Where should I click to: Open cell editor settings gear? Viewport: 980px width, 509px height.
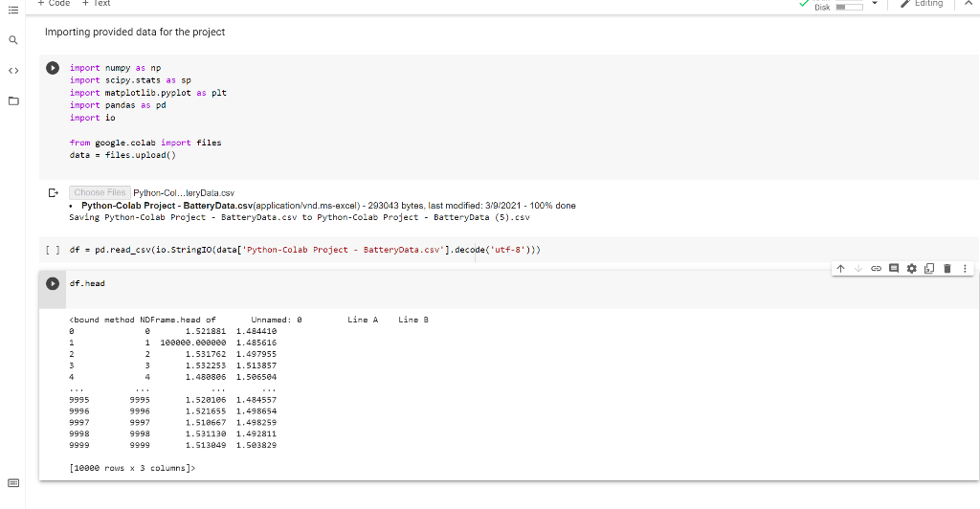pyautogui.click(x=912, y=269)
